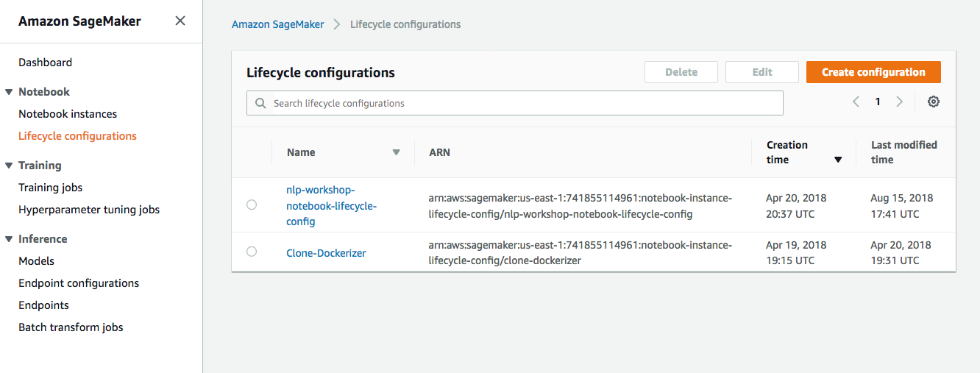This screenshot has width=980, height=373.
Task: Click creation time Apr 20, 2018 20:37 UTC
Action: [x=796, y=206]
